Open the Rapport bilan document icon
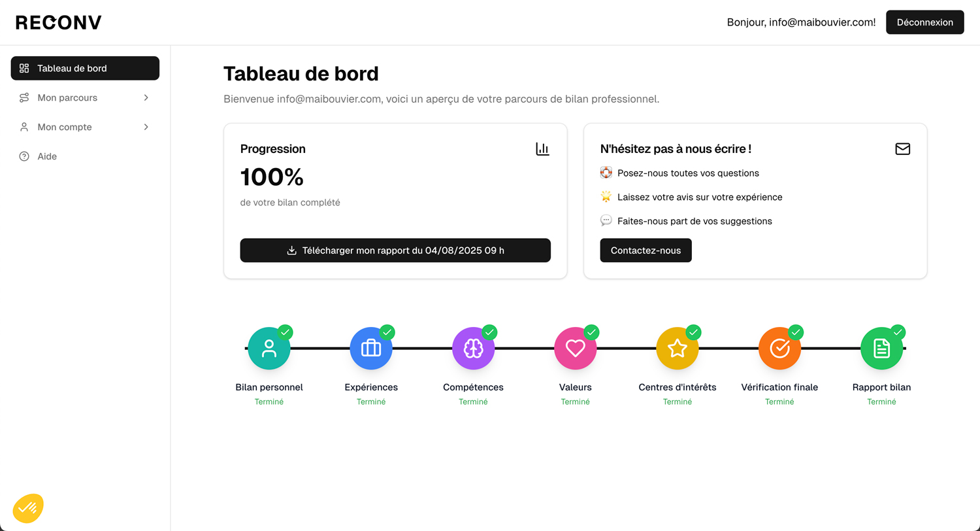The height and width of the screenshot is (531, 980). tap(881, 349)
